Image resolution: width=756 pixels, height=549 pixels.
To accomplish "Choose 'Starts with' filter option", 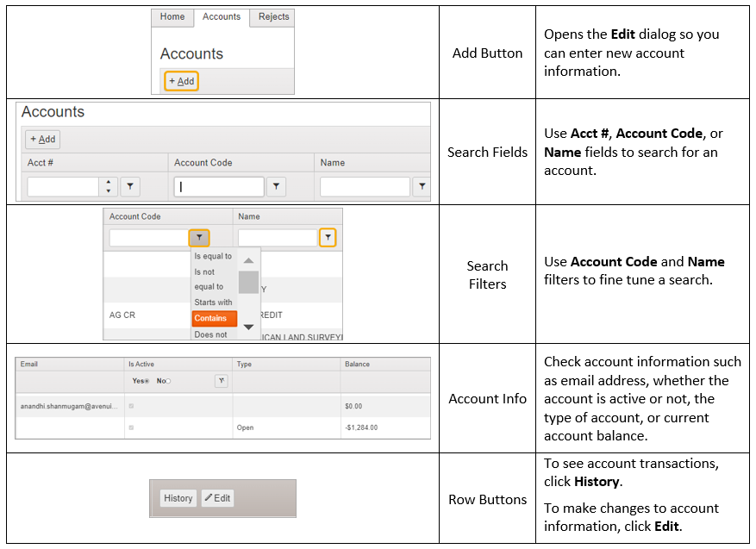I will (213, 303).
